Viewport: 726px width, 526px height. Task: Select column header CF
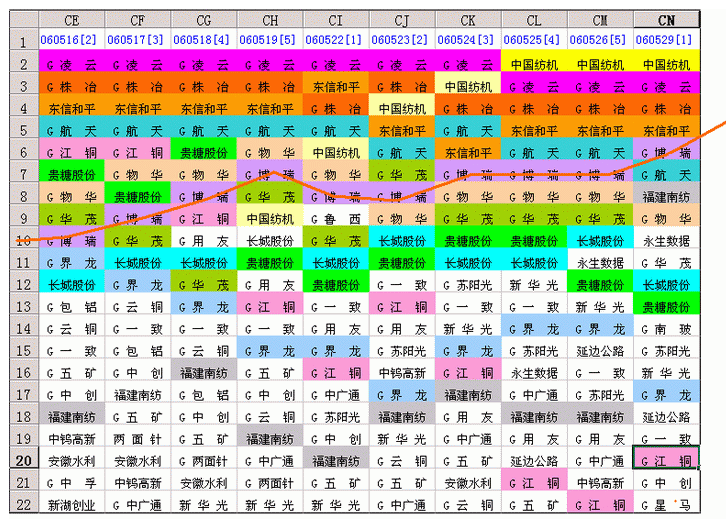[138, 20]
